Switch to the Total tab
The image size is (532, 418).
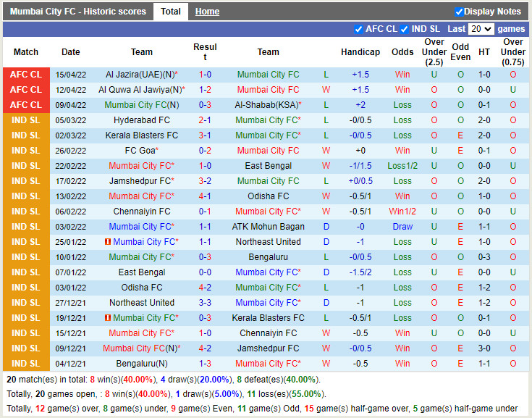pyautogui.click(x=171, y=12)
